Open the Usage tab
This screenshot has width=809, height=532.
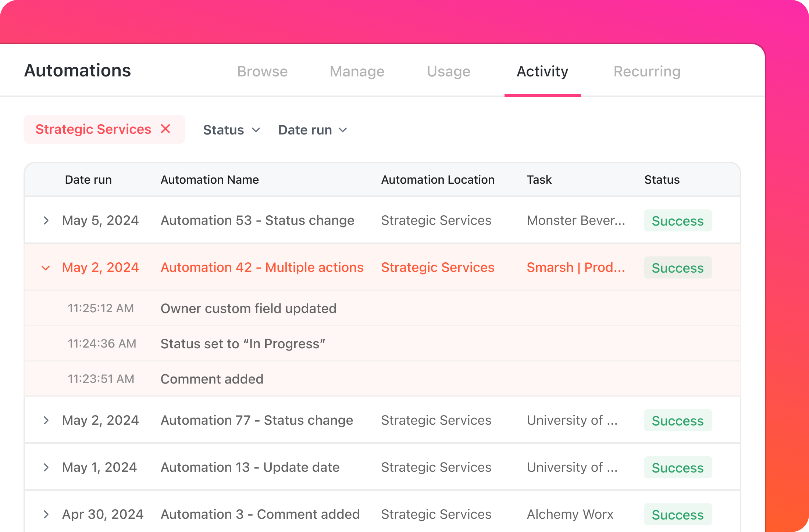(x=449, y=71)
